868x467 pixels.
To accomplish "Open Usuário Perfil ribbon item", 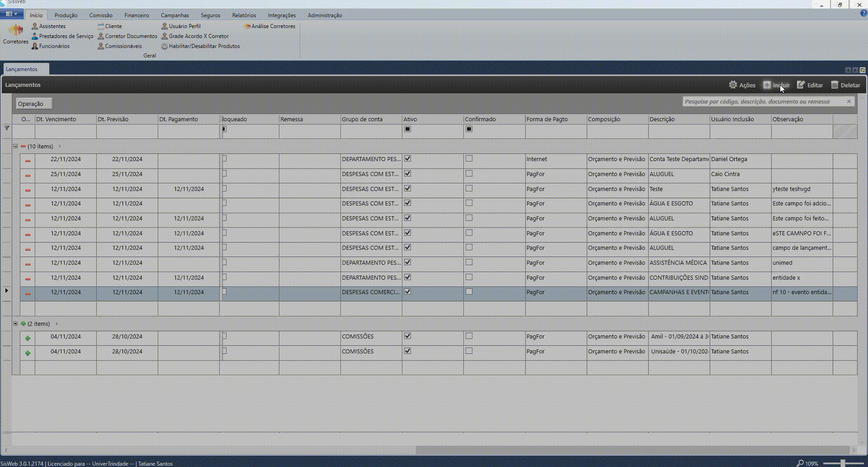I will [181, 26].
